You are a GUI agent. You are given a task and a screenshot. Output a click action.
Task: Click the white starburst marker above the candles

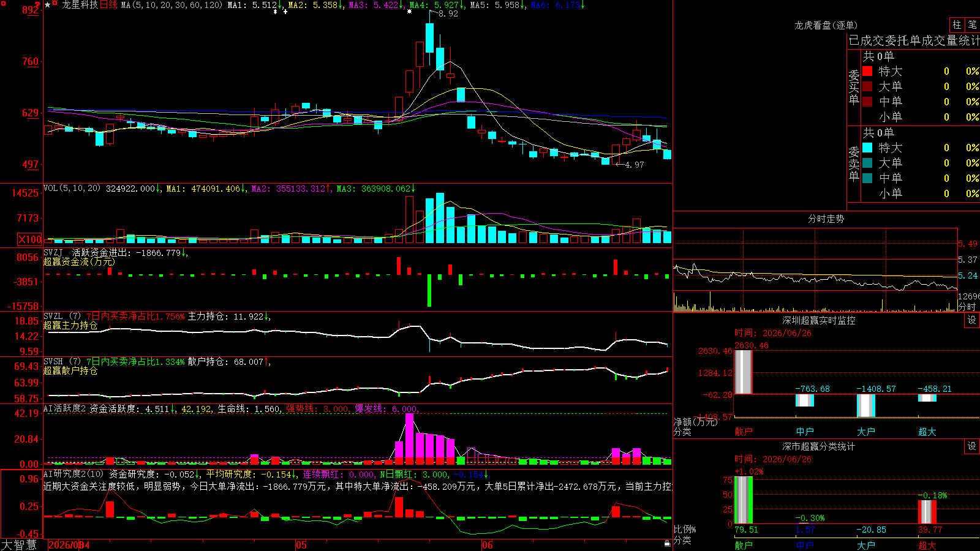click(409, 12)
